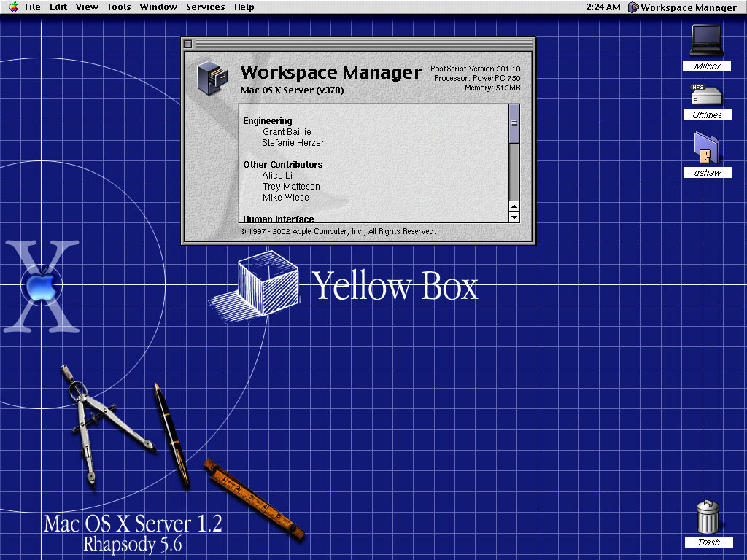Open the File menu
The image size is (747, 560).
point(32,7)
